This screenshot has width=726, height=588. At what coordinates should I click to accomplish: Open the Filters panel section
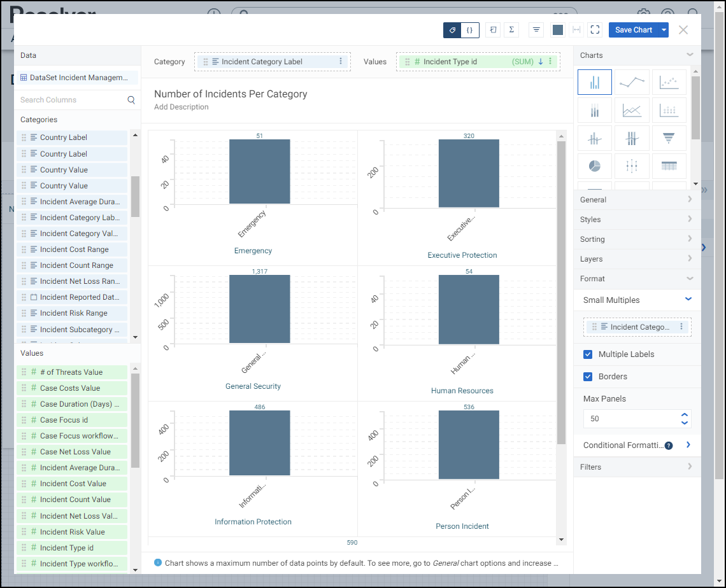click(637, 467)
